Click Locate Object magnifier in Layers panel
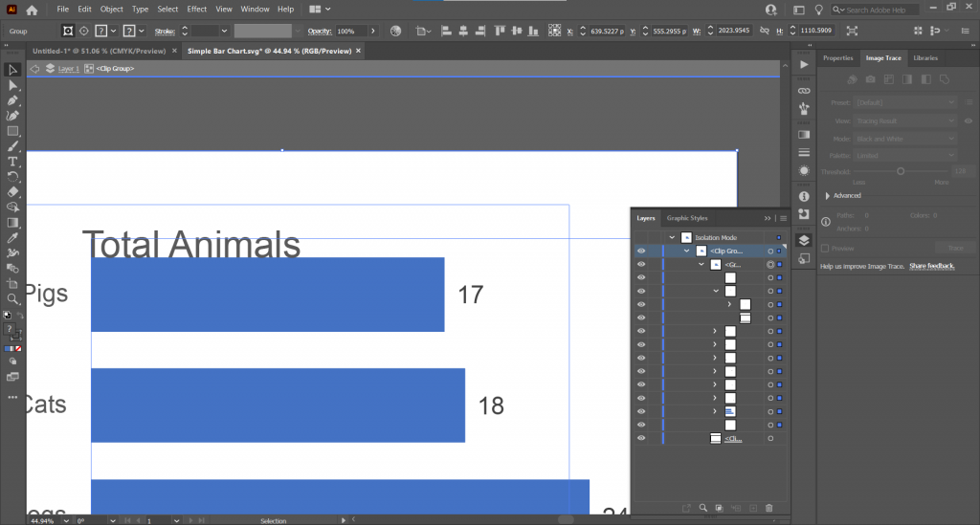Image resolution: width=980 pixels, height=525 pixels. tap(703, 508)
